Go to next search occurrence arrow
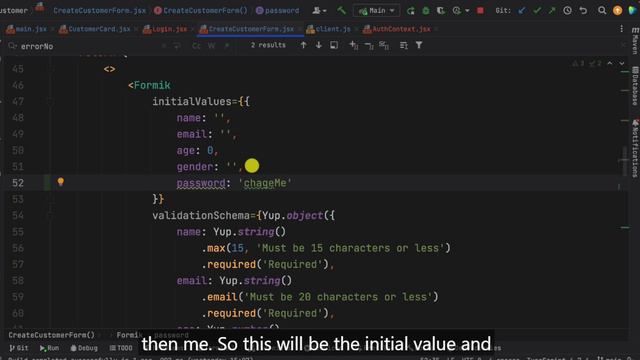Image resolution: width=640 pixels, height=360 pixels. click(x=319, y=45)
